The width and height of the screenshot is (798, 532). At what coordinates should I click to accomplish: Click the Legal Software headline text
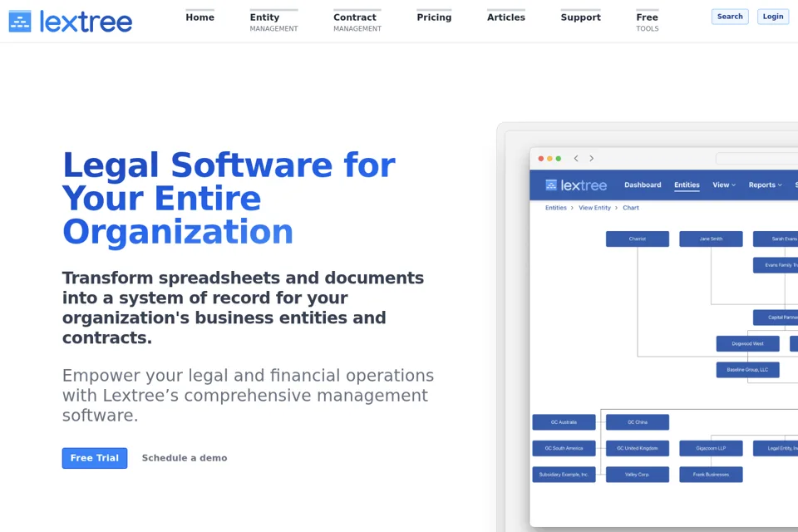coord(229,199)
